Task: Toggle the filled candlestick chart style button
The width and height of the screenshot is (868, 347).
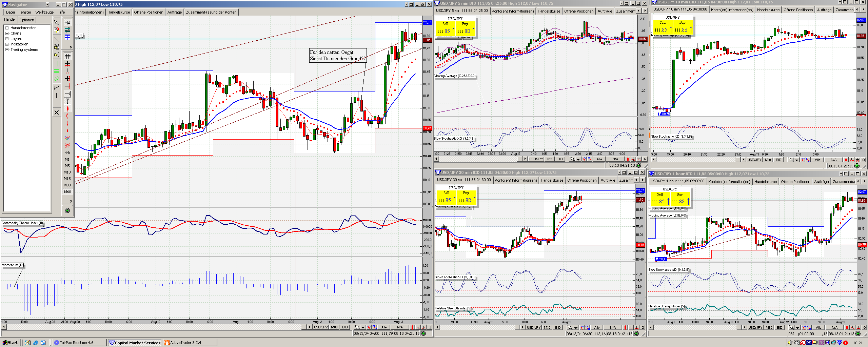Action: click(x=67, y=109)
